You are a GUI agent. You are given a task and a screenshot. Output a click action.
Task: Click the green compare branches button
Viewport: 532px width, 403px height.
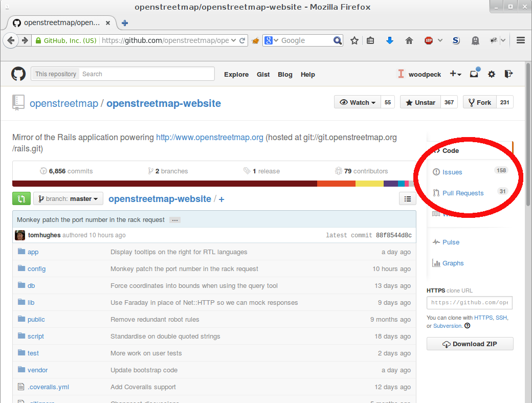pyautogui.click(x=21, y=199)
